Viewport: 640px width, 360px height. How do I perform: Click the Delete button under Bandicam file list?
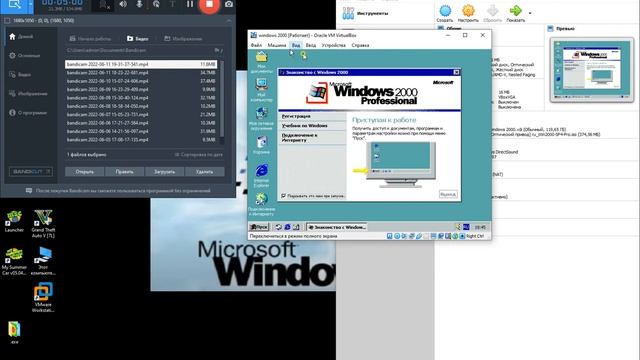pos(204,172)
